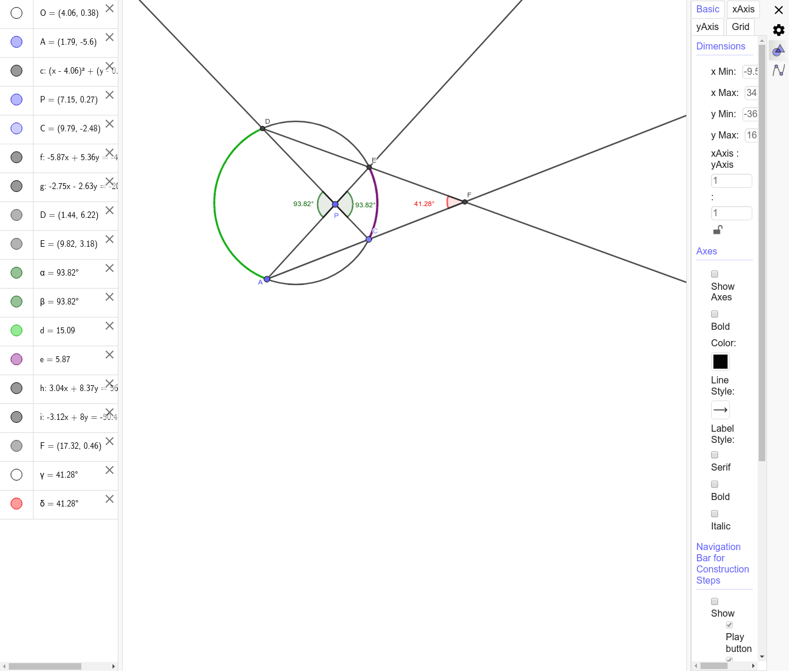Image resolution: width=790 pixels, height=672 pixels.
Task: Open the Line Style dropdown
Action: click(x=720, y=409)
